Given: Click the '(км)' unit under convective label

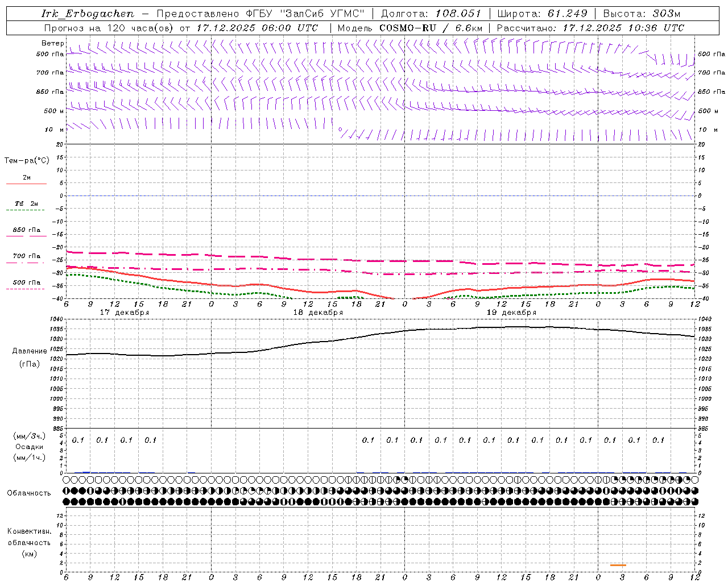Looking at the screenshot, I should click(30, 554).
